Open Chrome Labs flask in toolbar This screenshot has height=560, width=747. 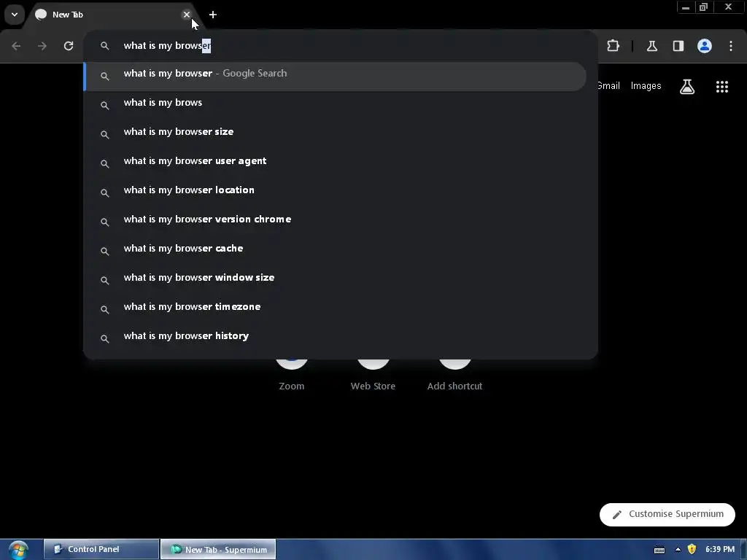[x=651, y=46]
